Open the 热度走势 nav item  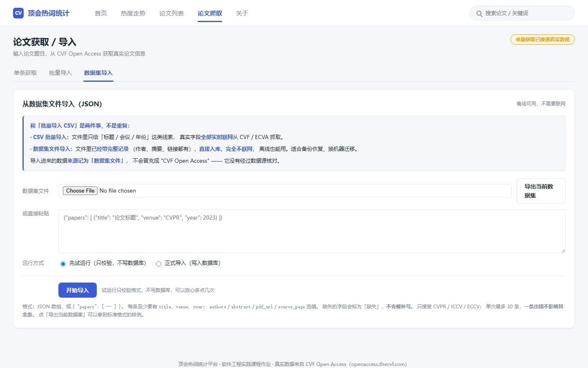click(133, 13)
